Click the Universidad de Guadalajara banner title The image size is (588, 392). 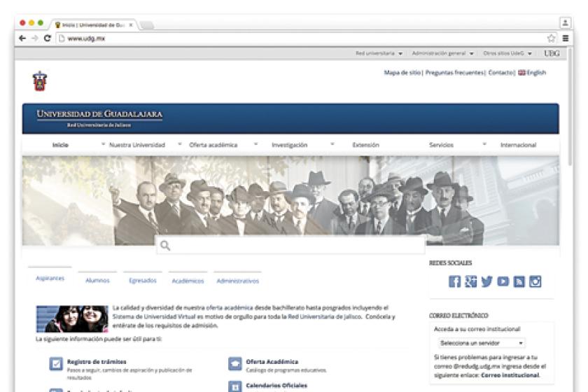(x=99, y=113)
